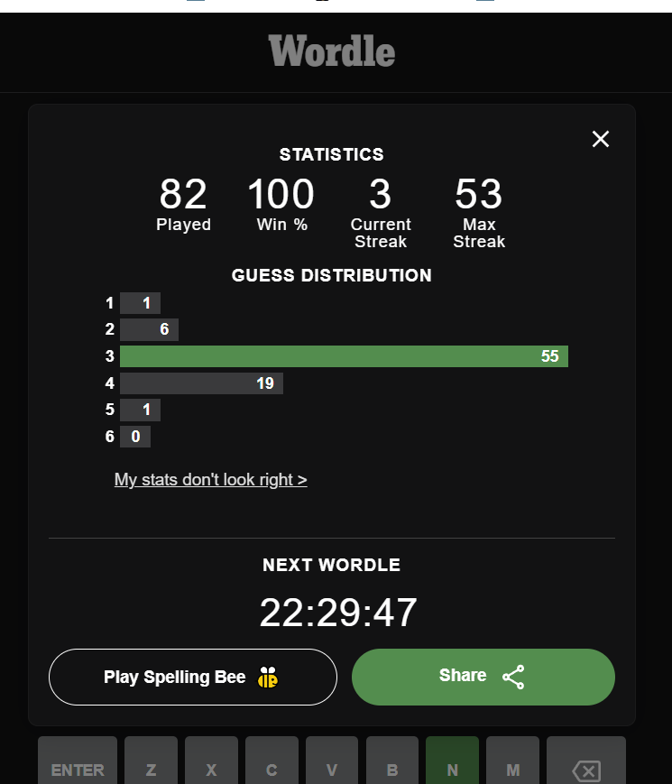Open "My stats don't look right" link
The image size is (672, 784).
(x=210, y=479)
